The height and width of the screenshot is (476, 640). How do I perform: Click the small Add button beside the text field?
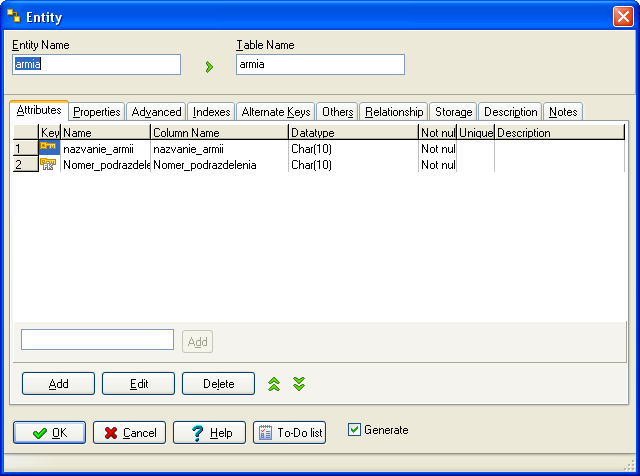tap(198, 341)
